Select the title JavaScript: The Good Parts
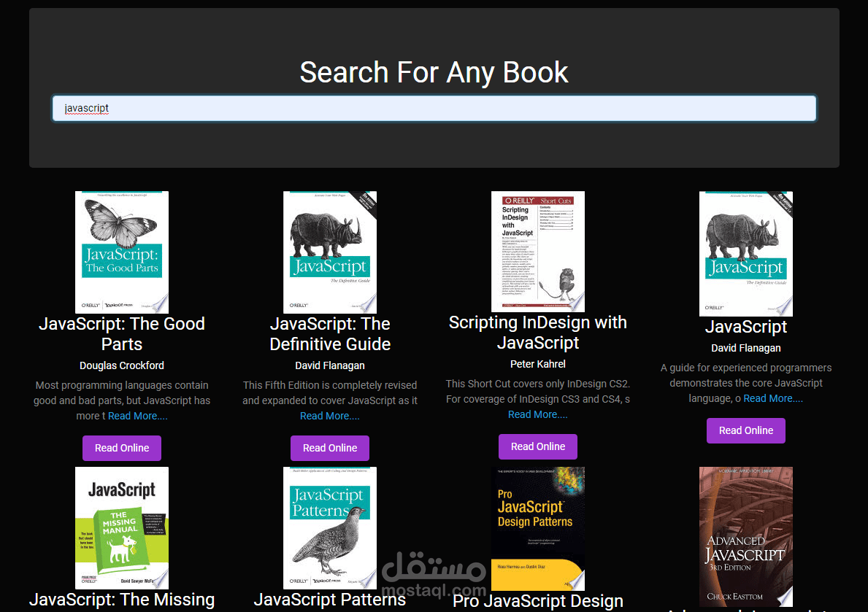 pos(122,333)
